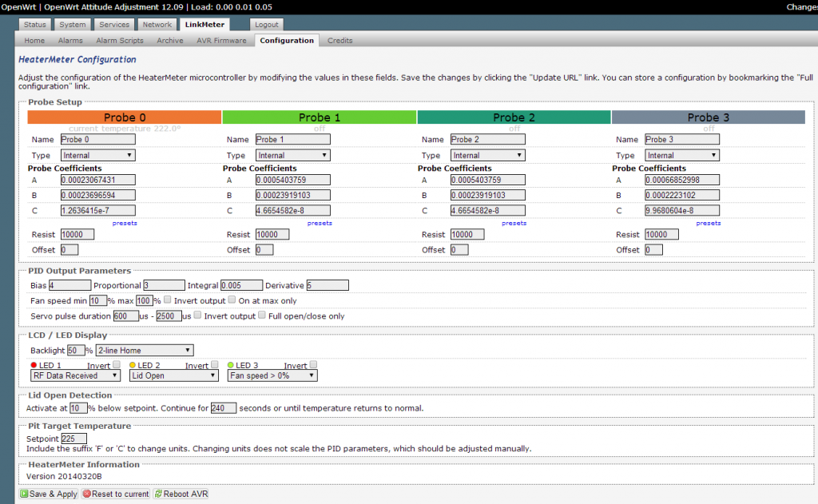
Task: Open the Alarms subtab
Action: (x=70, y=40)
